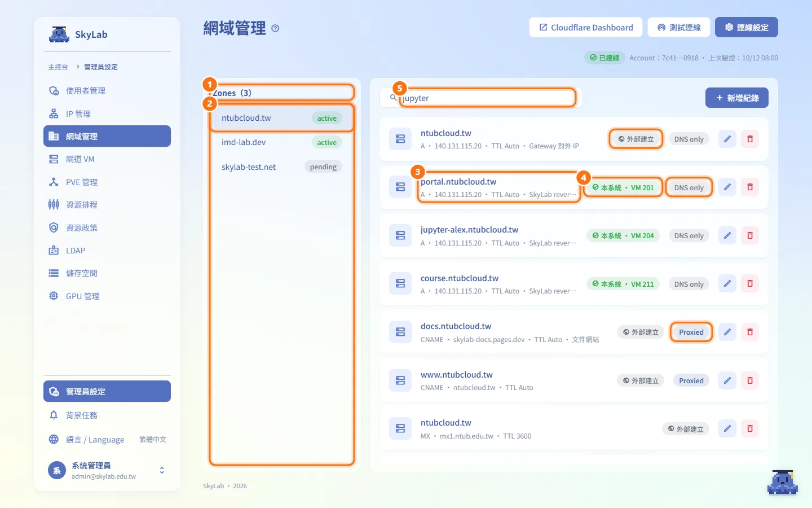Click 外部建立 badge on ntubcloud.tw A record

point(636,139)
